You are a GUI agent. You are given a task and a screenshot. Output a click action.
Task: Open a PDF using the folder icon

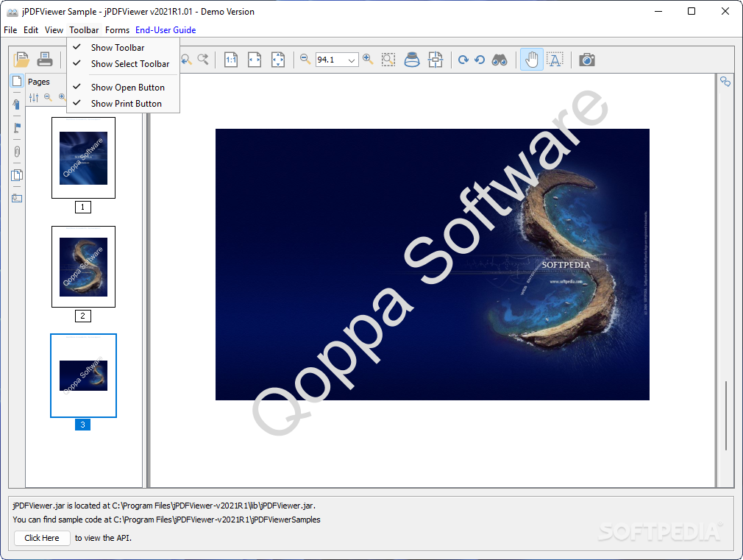(21, 60)
